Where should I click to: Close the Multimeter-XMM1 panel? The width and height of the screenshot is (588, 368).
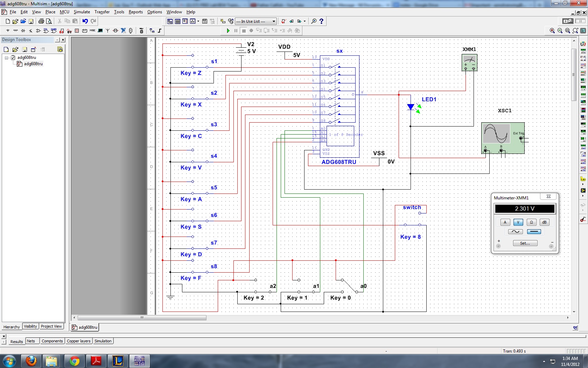point(548,197)
